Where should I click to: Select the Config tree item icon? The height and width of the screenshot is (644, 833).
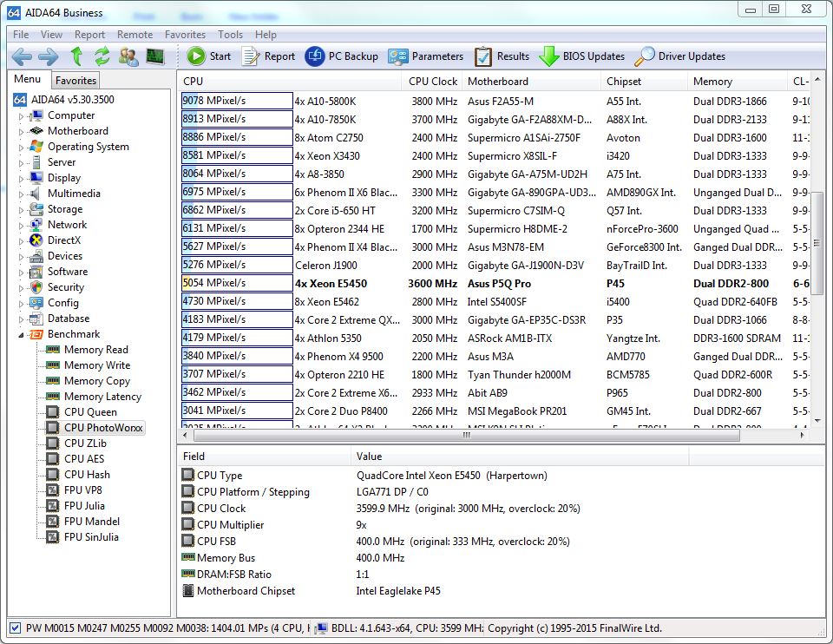point(36,303)
